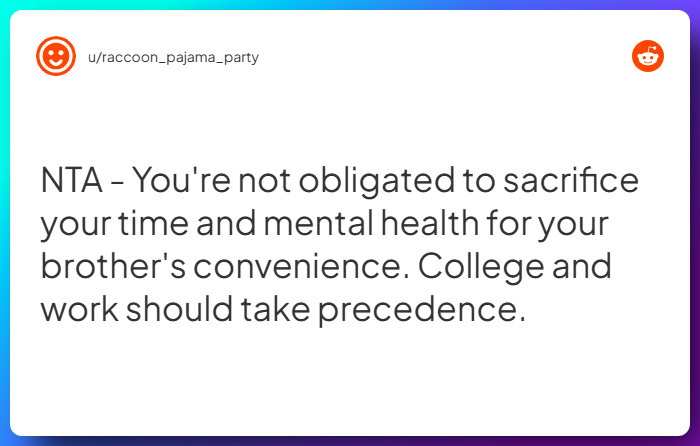This screenshot has height=446, width=700.
Task: Click the orange smiley avatar icon
Action: pos(56,56)
